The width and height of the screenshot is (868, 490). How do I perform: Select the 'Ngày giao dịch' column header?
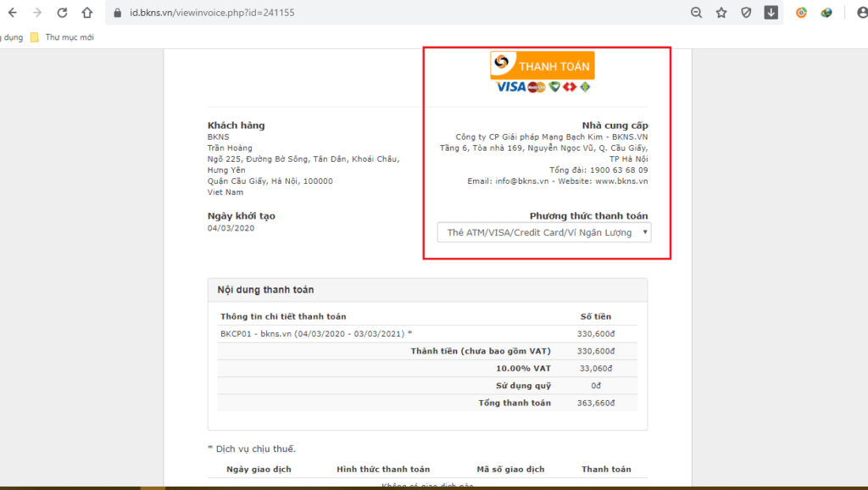coord(259,470)
